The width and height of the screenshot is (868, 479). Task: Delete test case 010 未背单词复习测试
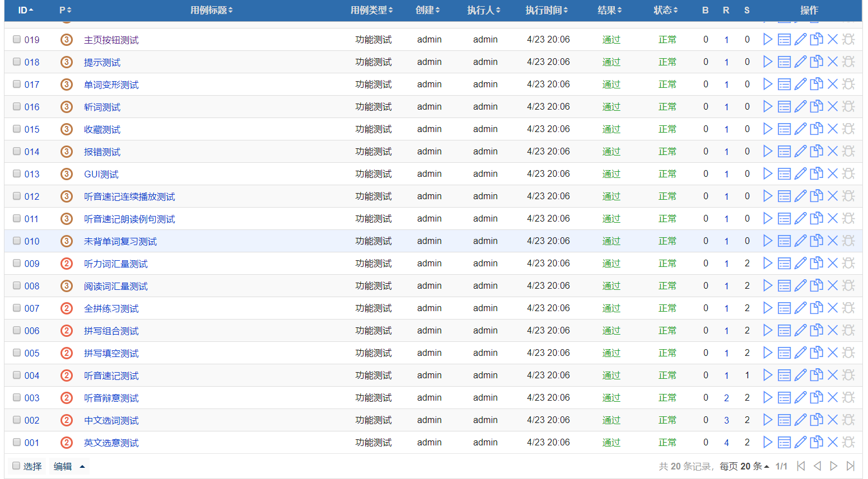[833, 241]
